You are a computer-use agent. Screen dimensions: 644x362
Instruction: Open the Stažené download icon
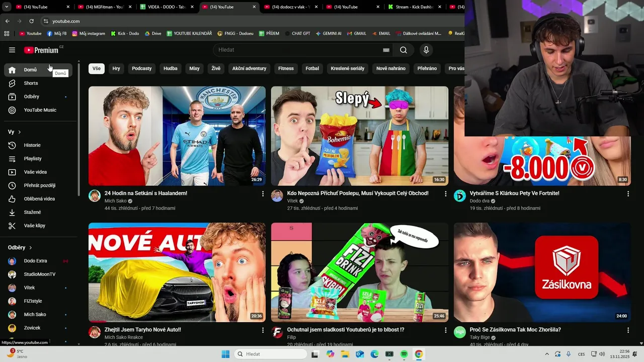coord(12,212)
